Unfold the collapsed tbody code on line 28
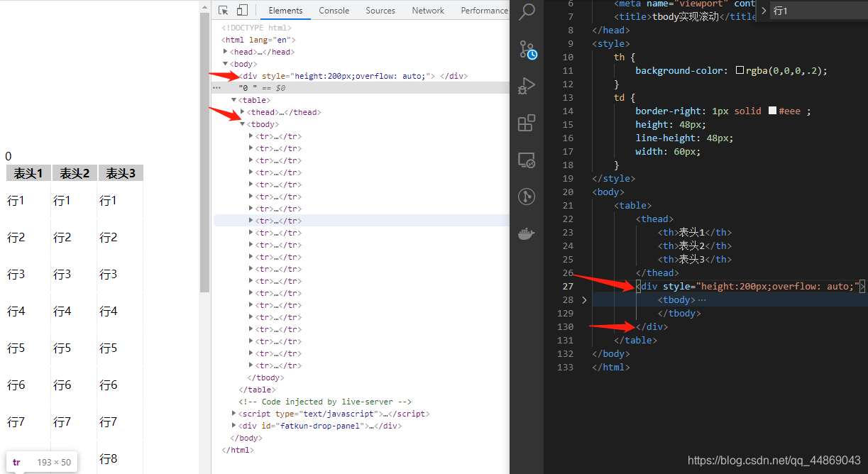Screen dimensions: 868x474 click(584, 300)
